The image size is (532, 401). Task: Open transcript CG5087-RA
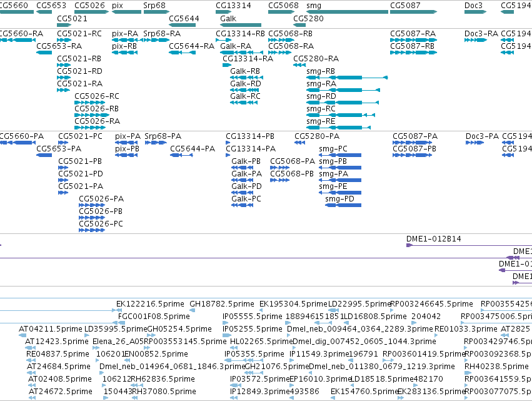[414, 40]
